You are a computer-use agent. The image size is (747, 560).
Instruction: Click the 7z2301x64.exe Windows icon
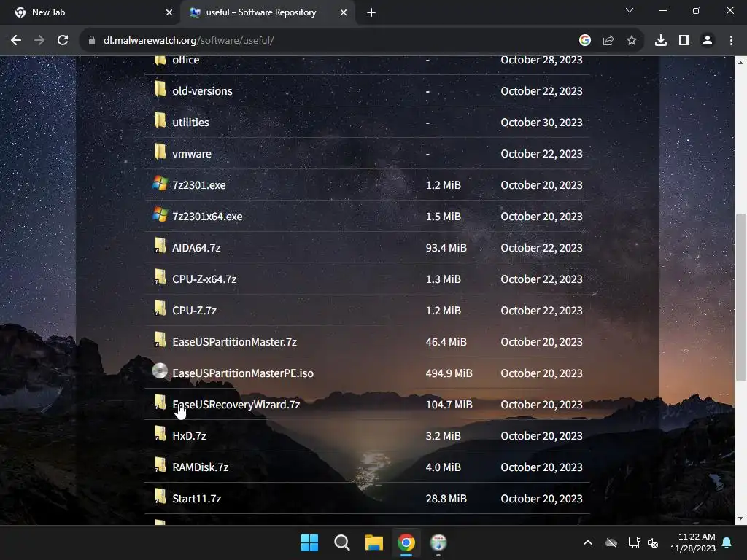pos(160,215)
